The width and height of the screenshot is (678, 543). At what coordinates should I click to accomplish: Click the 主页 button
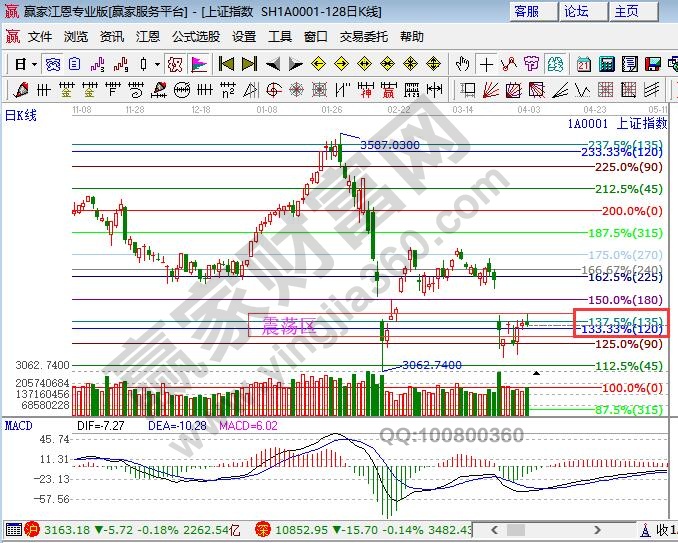point(626,12)
